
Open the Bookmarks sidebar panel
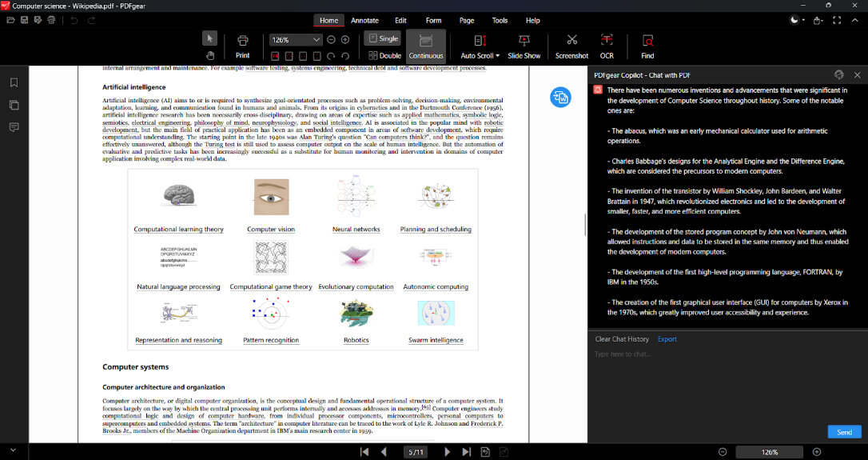point(14,82)
